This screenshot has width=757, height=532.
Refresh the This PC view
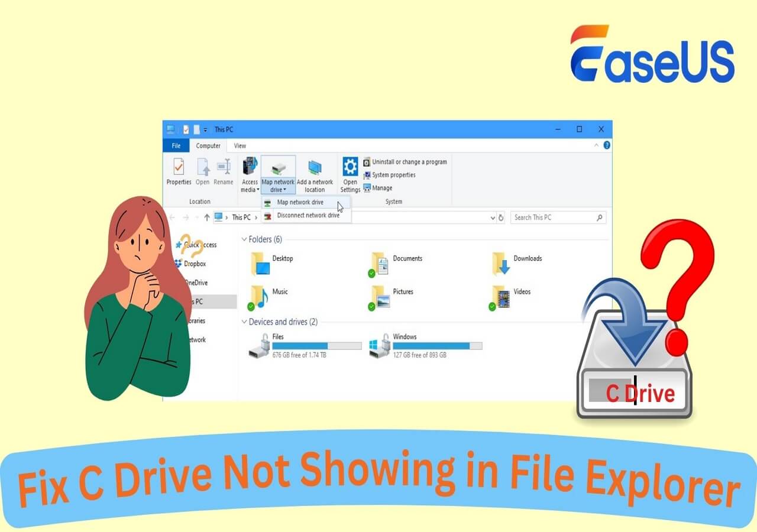point(502,218)
